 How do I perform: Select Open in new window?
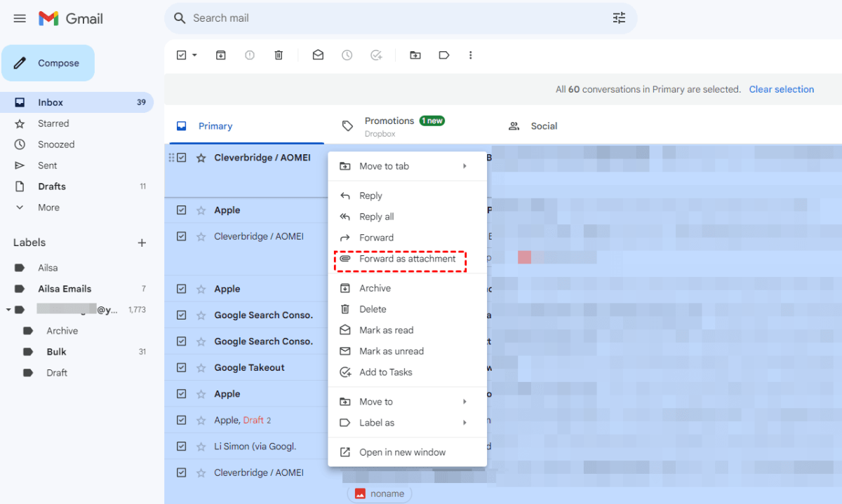[x=408, y=452]
